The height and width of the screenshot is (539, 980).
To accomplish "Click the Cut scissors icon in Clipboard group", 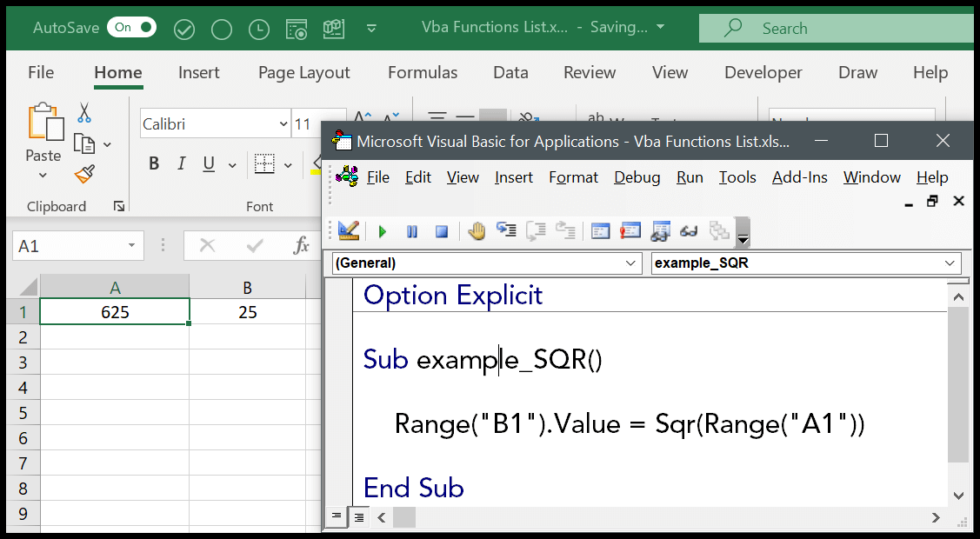I will point(84,113).
